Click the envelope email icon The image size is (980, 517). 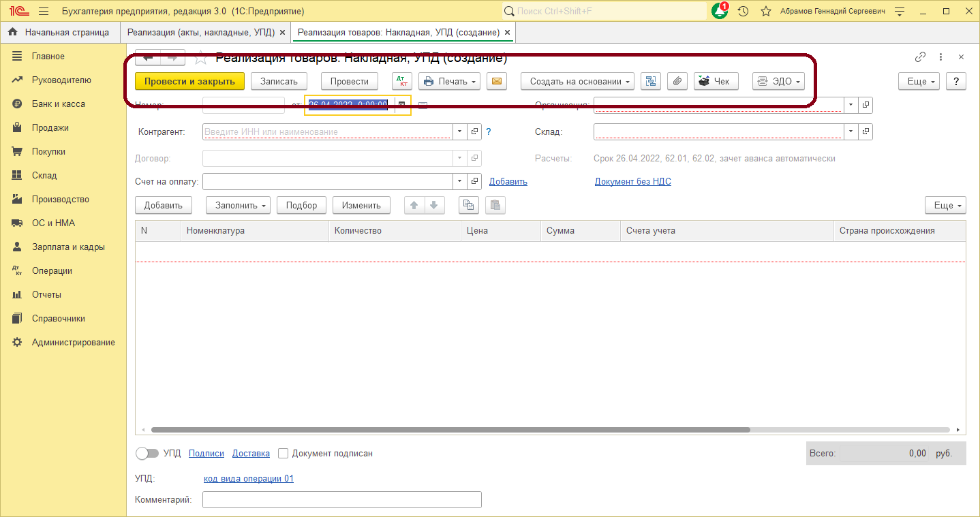point(497,81)
